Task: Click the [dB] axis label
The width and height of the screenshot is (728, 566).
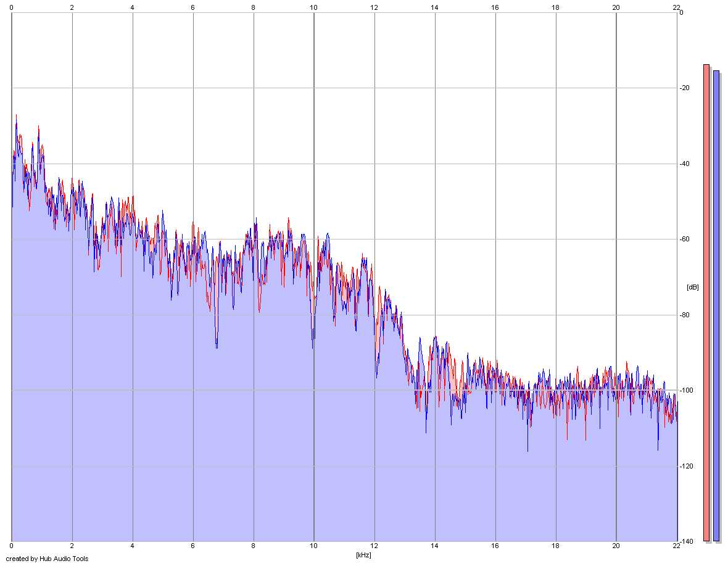Action: click(692, 287)
